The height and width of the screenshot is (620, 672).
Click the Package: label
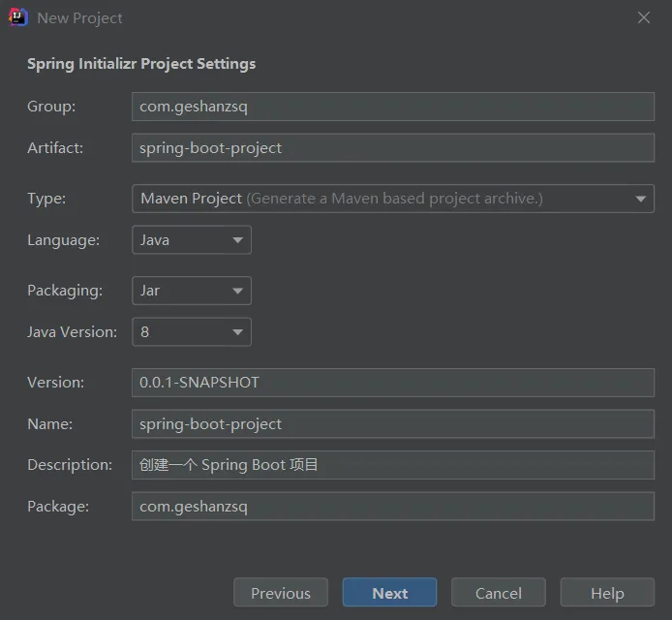[x=58, y=507]
